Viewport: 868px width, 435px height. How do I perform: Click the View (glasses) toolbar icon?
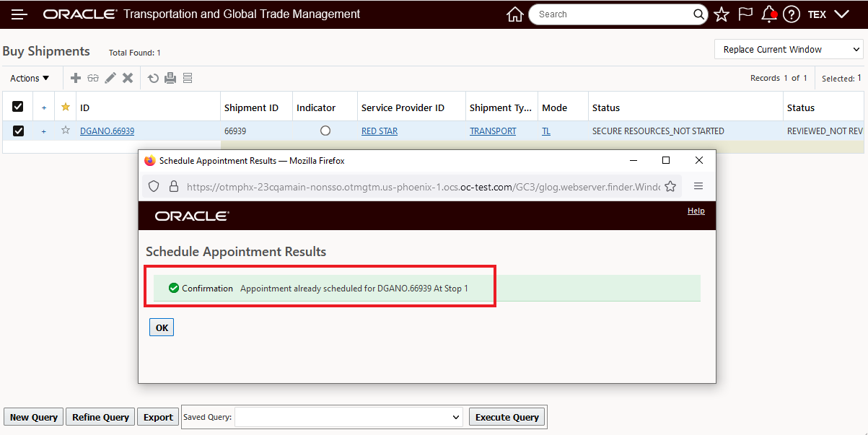pos(93,78)
